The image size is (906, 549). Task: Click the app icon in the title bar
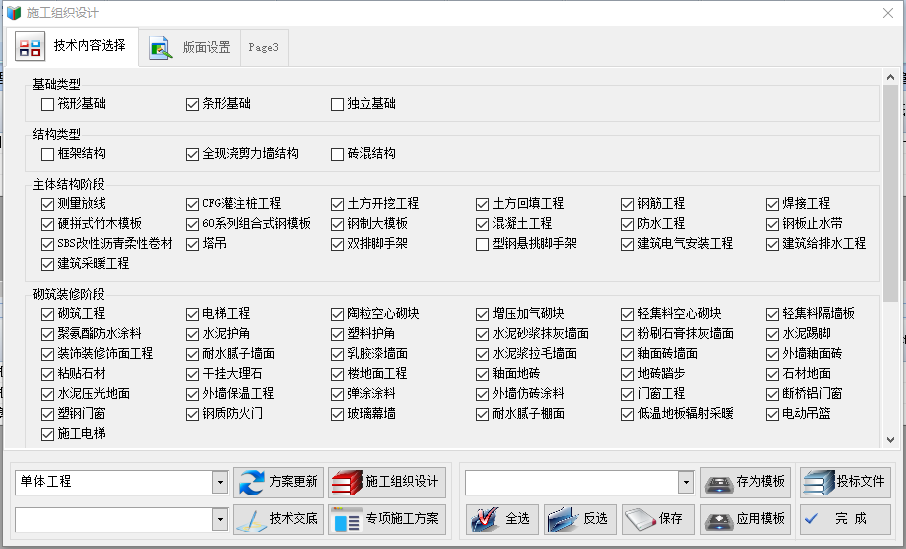pyautogui.click(x=14, y=13)
